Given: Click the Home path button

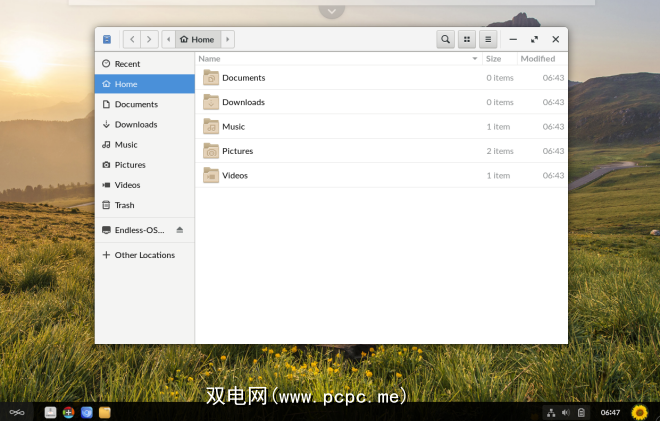Looking at the screenshot, I should [x=197, y=40].
